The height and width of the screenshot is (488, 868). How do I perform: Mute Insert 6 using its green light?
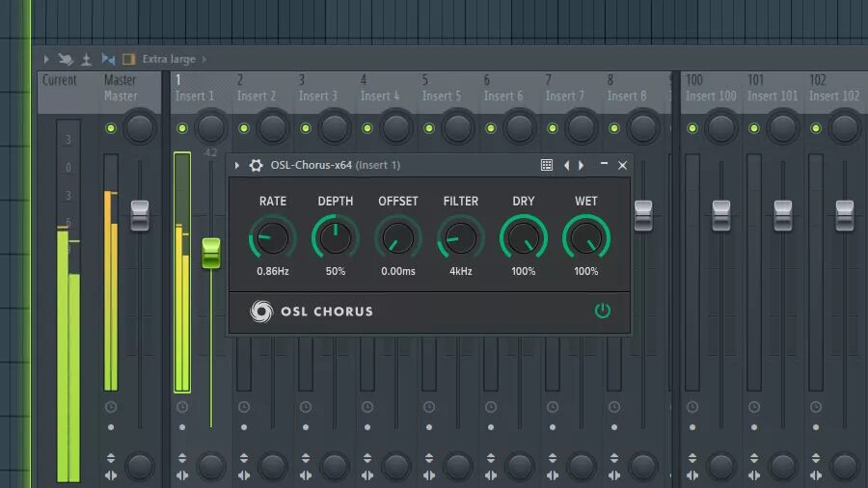[x=491, y=128]
